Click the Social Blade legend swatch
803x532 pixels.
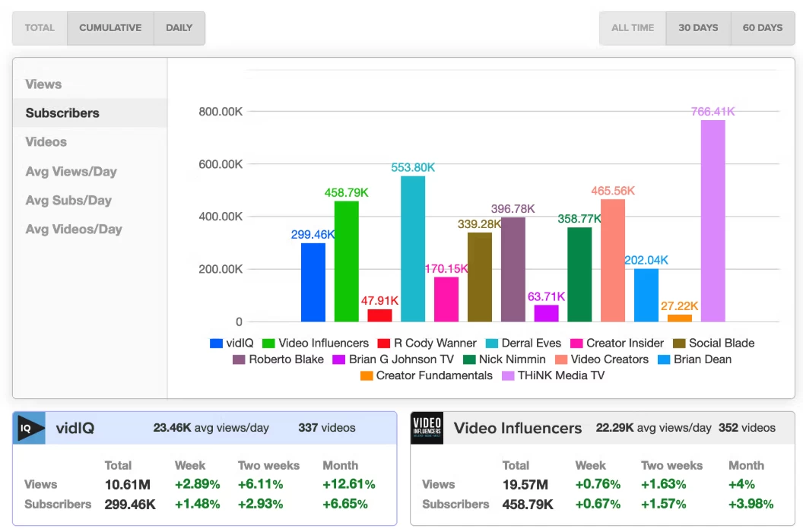coord(679,344)
